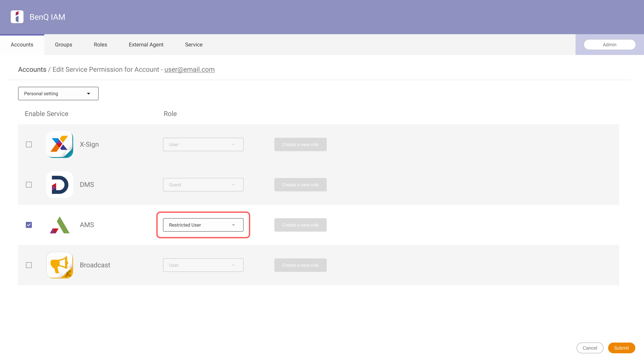Viewport: 644px width, 362px height.
Task: Enable the DMS service checkbox
Action: (x=29, y=185)
